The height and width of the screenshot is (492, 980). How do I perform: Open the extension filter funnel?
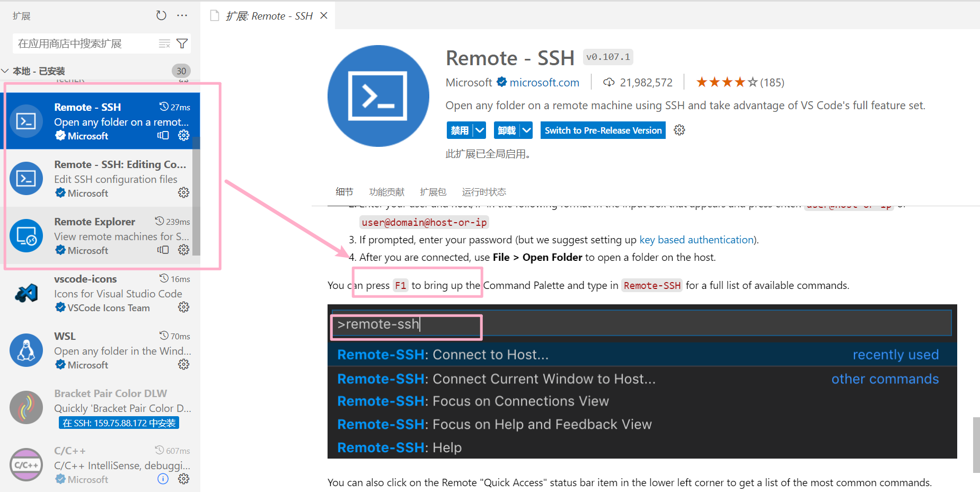tap(182, 43)
